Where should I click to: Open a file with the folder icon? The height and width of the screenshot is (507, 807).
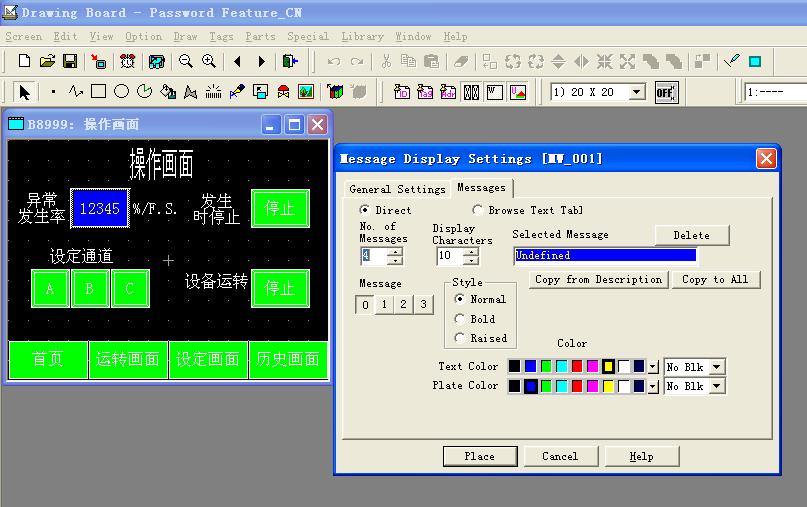tap(47, 62)
